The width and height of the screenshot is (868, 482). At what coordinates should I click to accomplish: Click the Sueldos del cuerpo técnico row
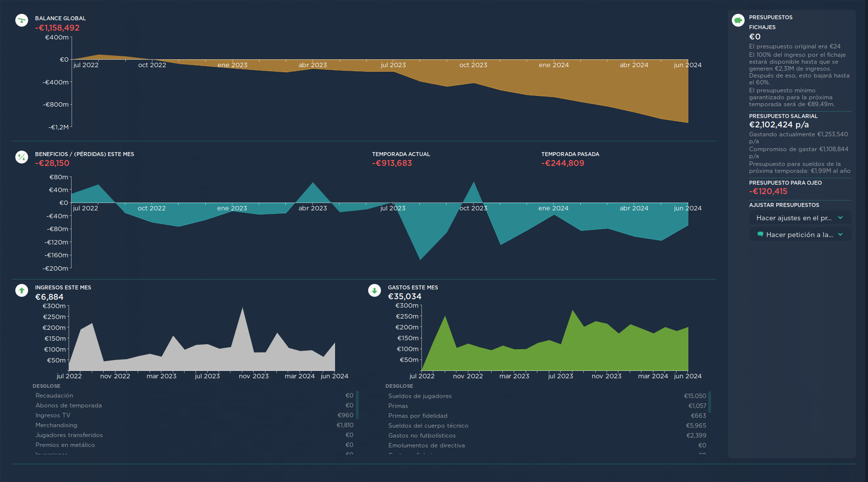pyautogui.click(x=547, y=426)
